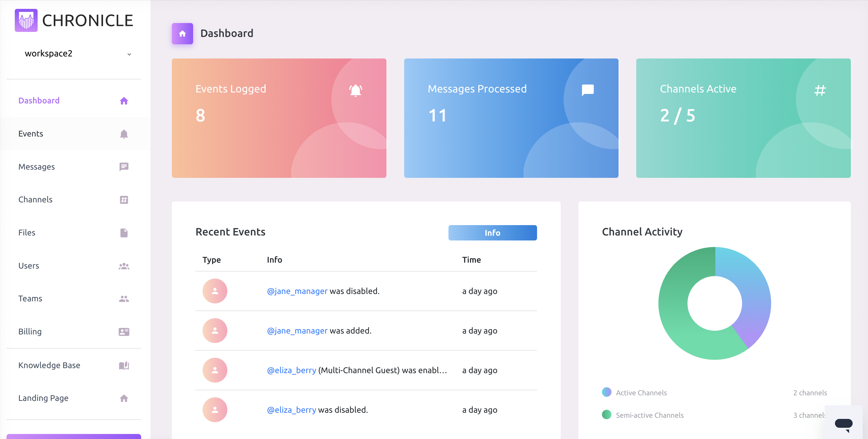Click @eliza_berry link in the disabled event
Viewport: 868px width, 439px height.
[291, 410]
